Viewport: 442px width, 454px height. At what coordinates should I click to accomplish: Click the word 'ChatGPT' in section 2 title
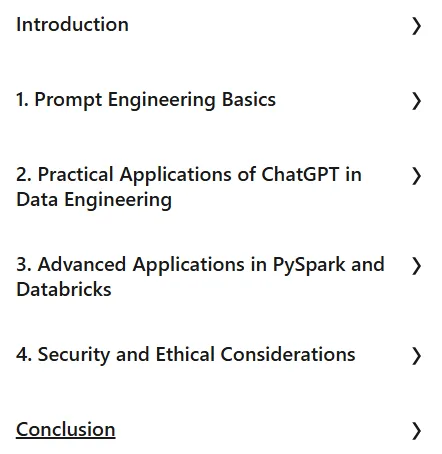300,174
